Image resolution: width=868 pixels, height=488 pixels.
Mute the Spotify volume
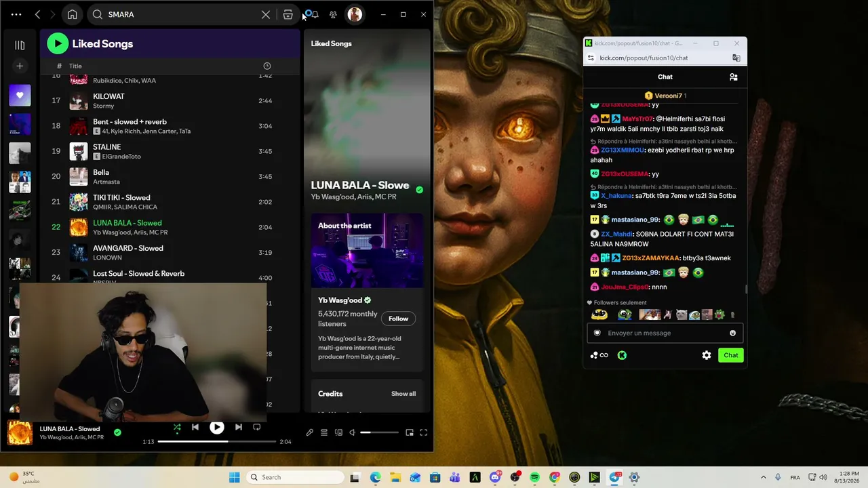[x=352, y=432]
